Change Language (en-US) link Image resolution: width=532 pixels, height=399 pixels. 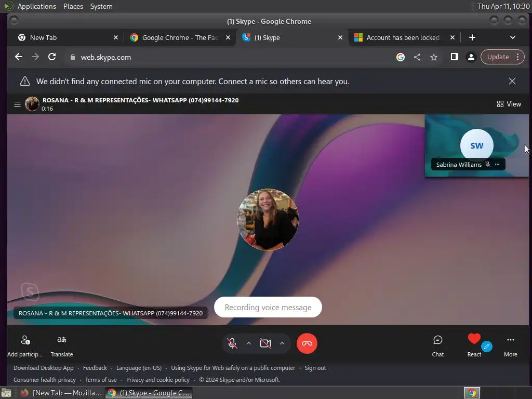coord(139,368)
